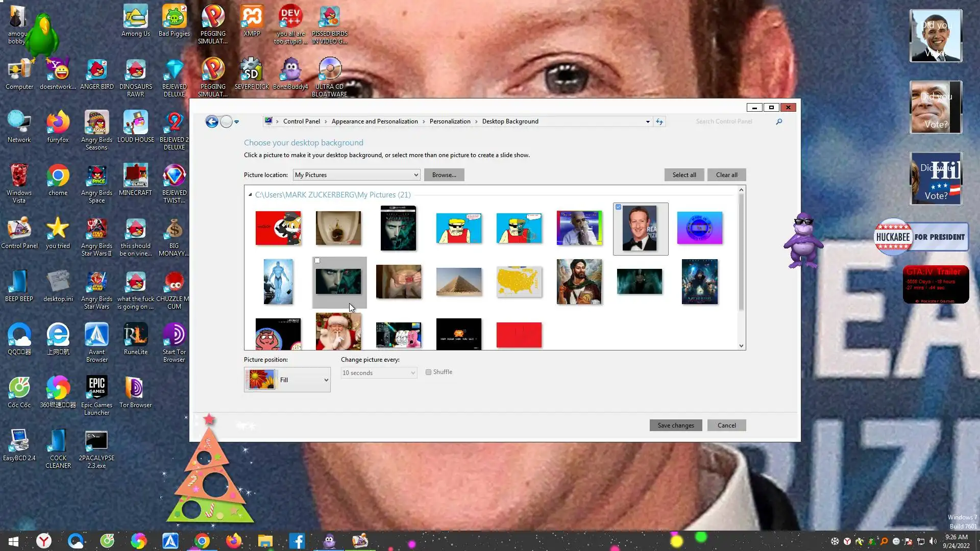This screenshot has height=551, width=980.
Task: Collapse the My Pictures folder group
Action: 250,195
